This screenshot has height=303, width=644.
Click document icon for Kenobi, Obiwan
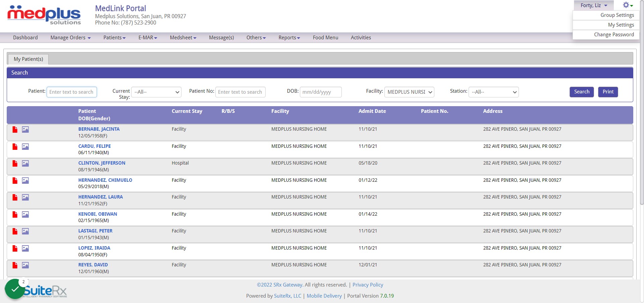coord(15,214)
